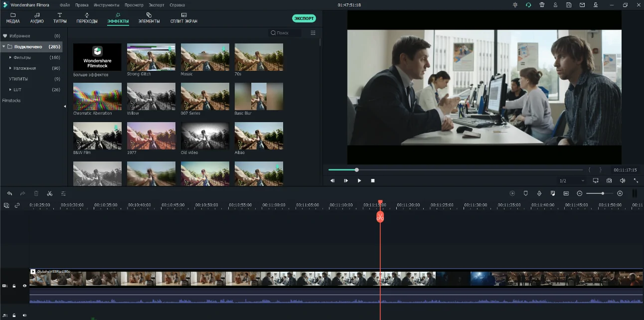Click the preview playback progress bar

point(456,170)
